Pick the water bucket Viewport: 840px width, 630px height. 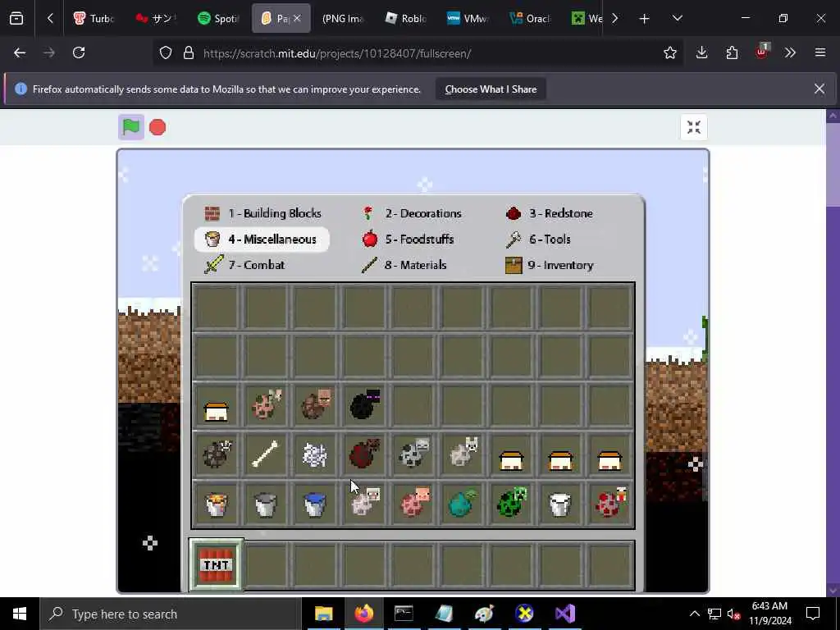click(x=315, y=504)
